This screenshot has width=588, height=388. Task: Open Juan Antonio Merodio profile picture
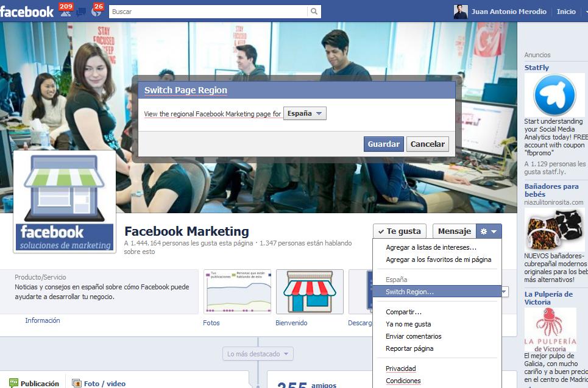point(461,12)
